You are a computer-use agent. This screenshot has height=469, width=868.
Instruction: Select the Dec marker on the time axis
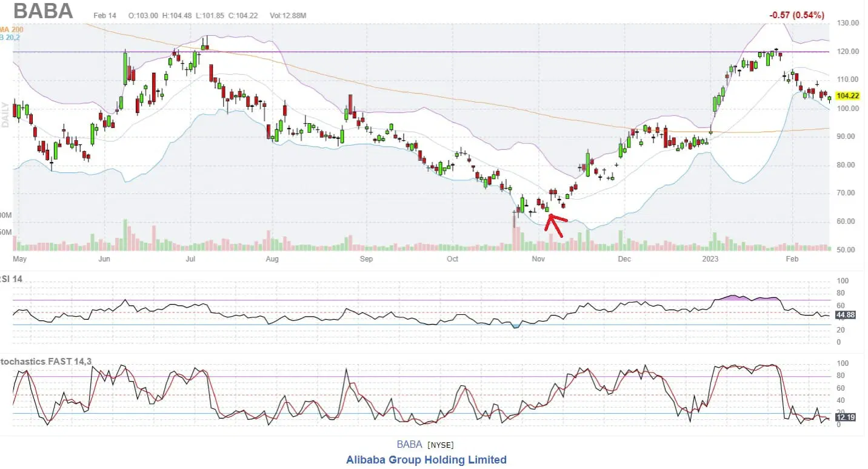pos(624,259)
